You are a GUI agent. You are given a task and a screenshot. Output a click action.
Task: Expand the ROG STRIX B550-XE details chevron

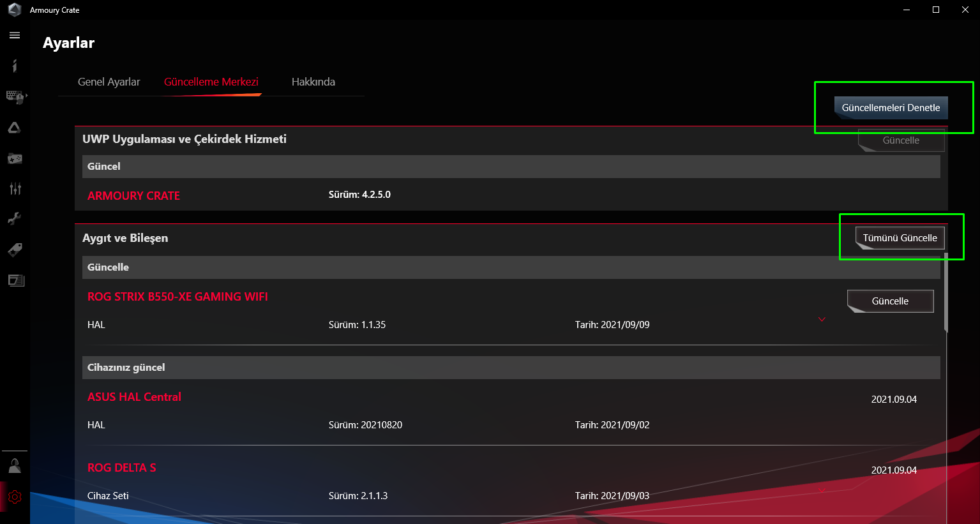822,320
